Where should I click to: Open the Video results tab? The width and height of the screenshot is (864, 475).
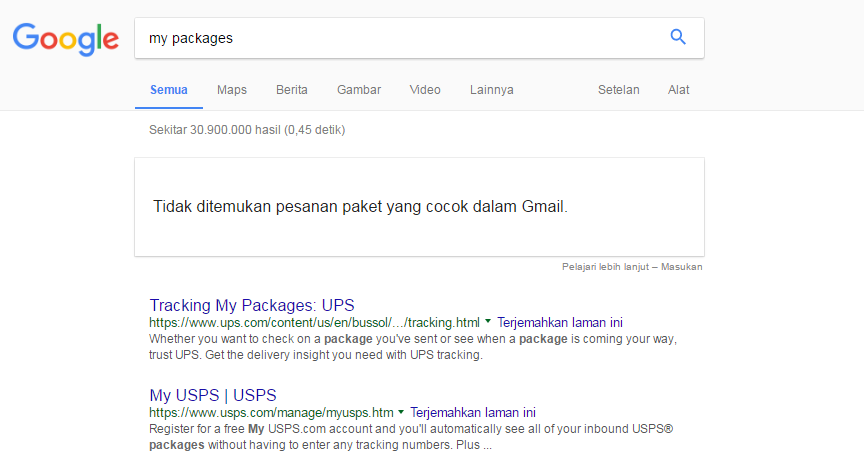tap(425, 90)
